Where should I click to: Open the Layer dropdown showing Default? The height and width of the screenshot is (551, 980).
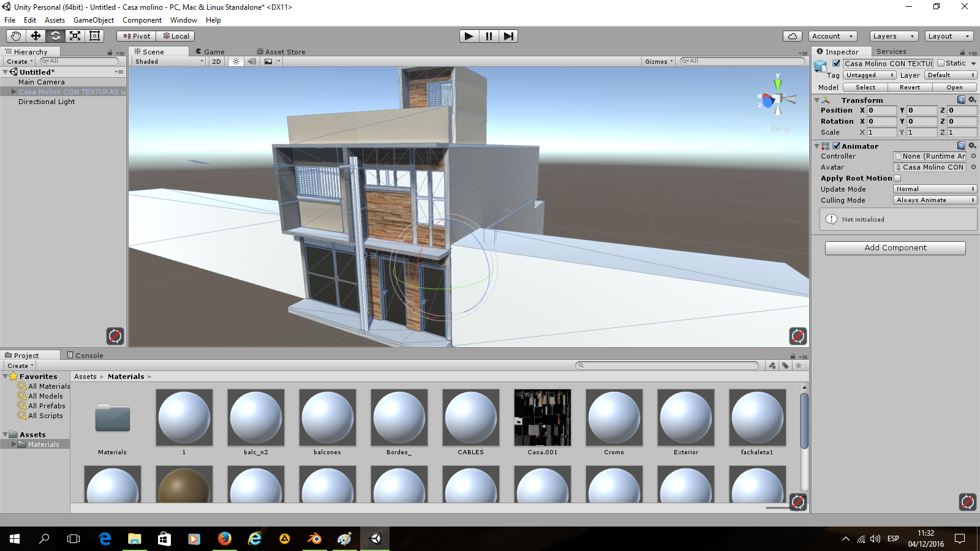[951, 75]
